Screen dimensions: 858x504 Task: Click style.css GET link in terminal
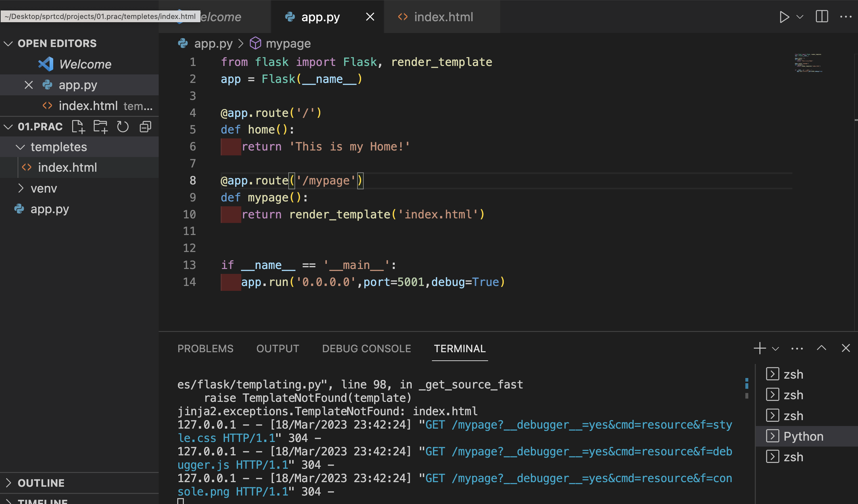click(x=454, y=431)
